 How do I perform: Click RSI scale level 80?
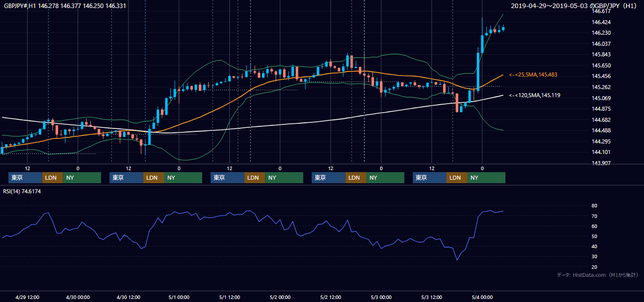coord(595,206)
